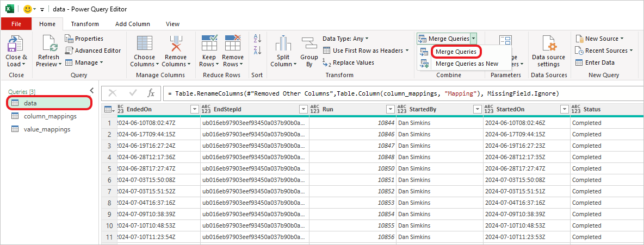Click the StartedOn column data type icon
Viewport: 644px width, 245px height.
pos(489,110)
